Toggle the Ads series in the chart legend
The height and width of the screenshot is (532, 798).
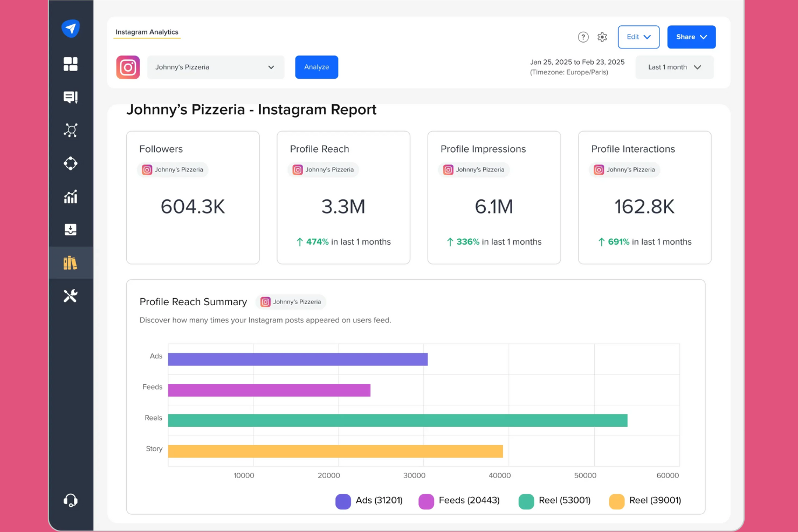[x=369, y=501]
